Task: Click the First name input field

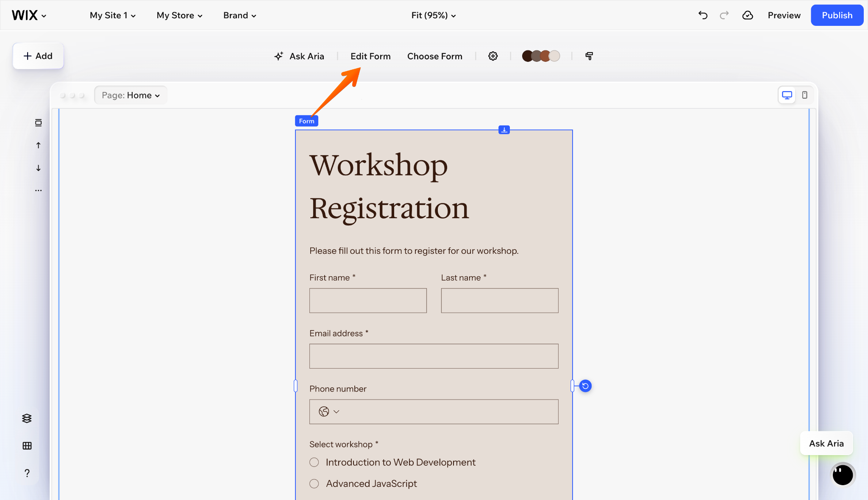Action: coord(368,300)
